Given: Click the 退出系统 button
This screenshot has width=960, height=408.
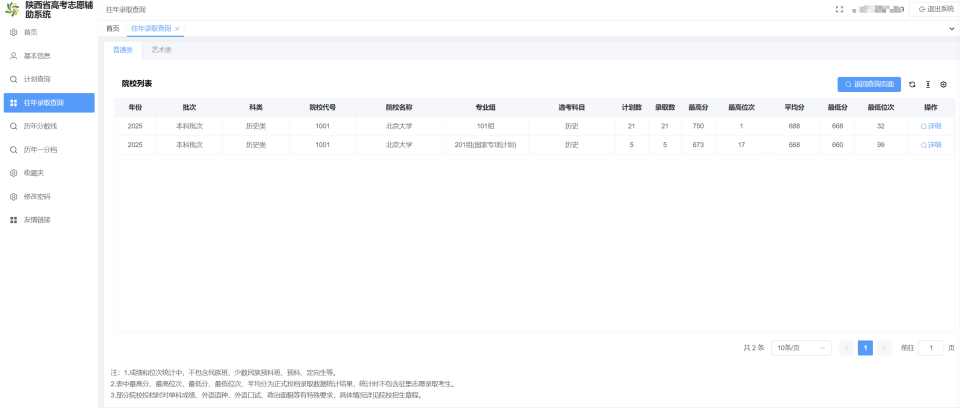Looking at the screenshot, I should click(x=932, y=9).
